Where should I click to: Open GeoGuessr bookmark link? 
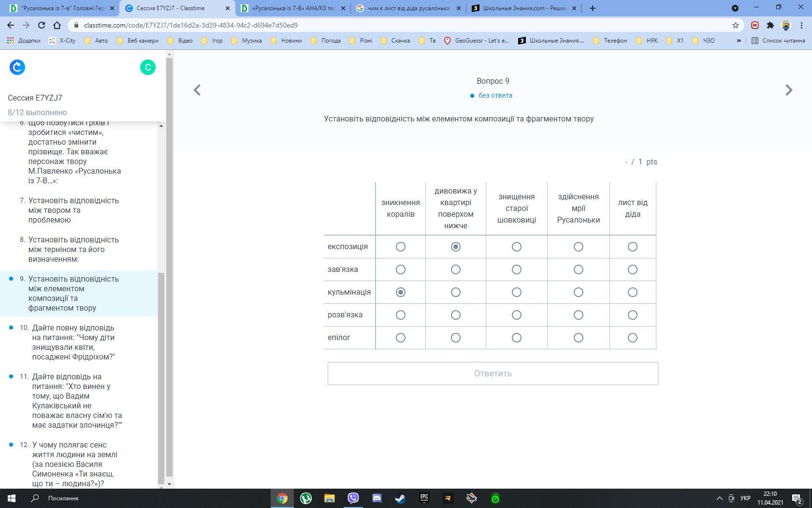pyautogui.click(x=477, y=41)
